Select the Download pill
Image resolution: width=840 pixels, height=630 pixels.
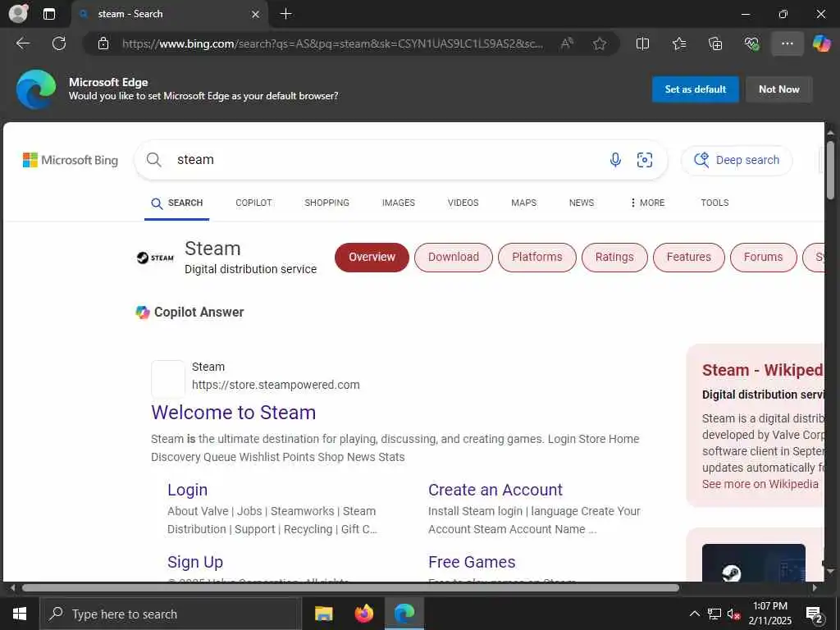point(453,257)
